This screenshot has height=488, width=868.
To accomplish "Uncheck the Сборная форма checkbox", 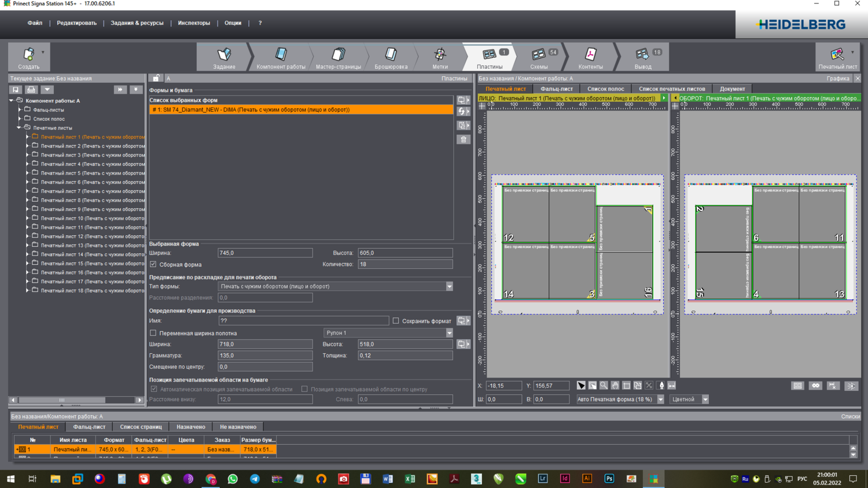I will pos(153,264).
